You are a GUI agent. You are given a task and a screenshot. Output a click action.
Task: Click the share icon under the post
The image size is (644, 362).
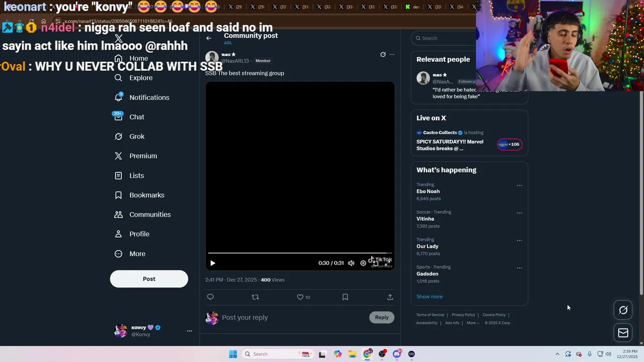pyautogui.click(x=390, y=297)
